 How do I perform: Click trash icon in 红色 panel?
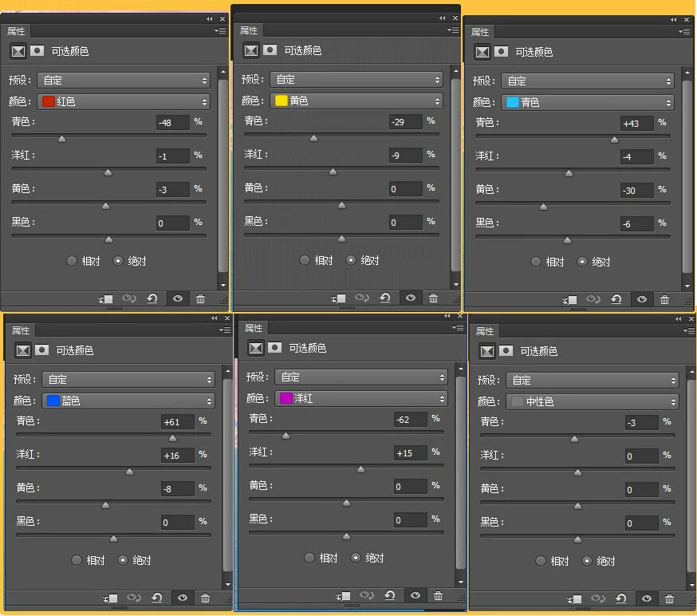200,299
